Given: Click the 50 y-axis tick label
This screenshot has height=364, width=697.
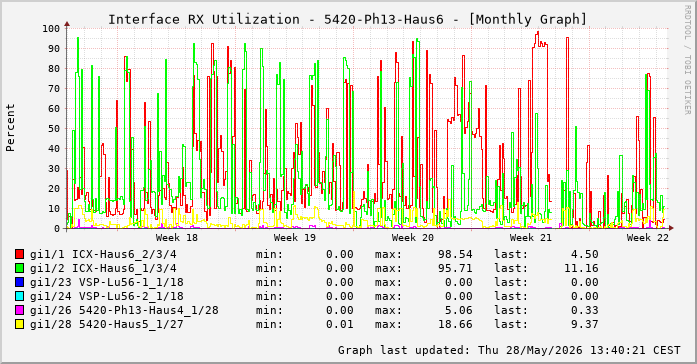Looking at the screenshot, I should click(54, 128).
